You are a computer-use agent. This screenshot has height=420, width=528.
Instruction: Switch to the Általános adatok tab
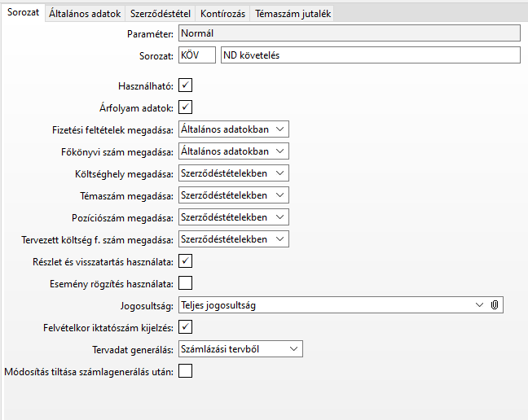pos(85,14)
